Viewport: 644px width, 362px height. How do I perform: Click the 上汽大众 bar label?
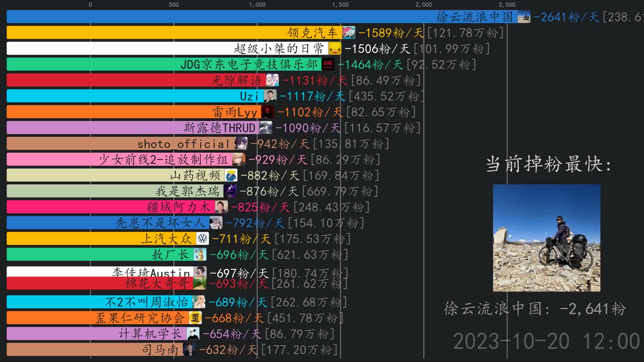(x=166, y=239)
